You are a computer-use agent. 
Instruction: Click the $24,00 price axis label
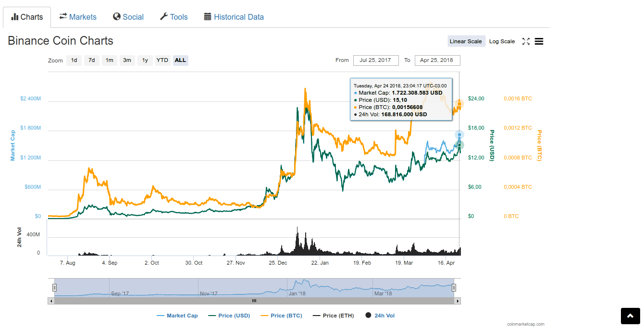pos(476,98)
